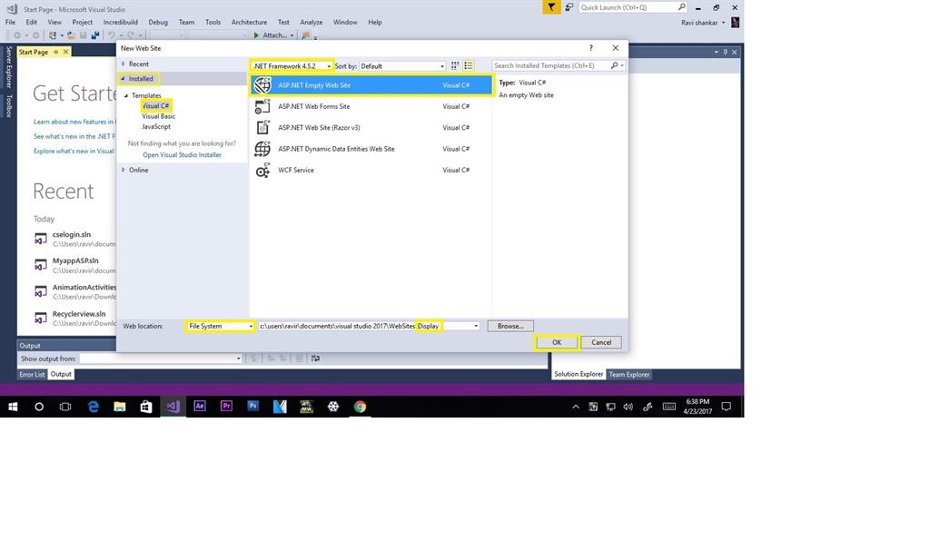Click the Open File toolbar icon
Image resolution: width=930 pixels, height=560 pixels.
click(x=71, y=35)
